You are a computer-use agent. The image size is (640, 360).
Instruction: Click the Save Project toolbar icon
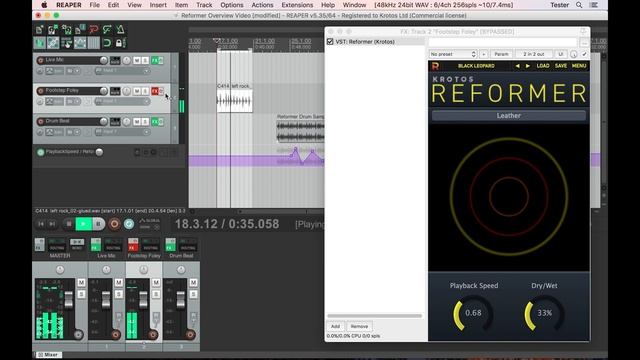67,29
